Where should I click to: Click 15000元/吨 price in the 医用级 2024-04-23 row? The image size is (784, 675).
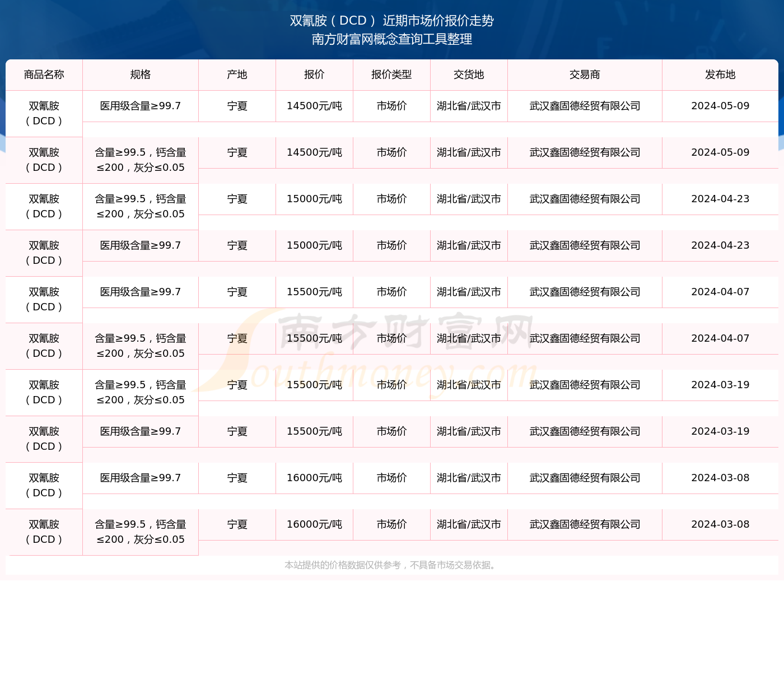315,245
